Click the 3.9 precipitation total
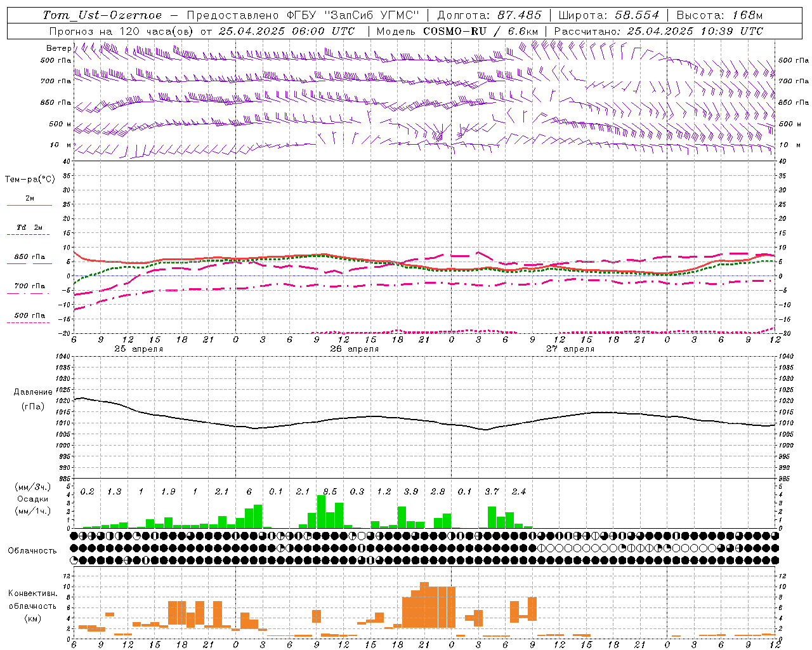Image resolution: width=812 pixels, height=650 pixels. pos(411,491)
